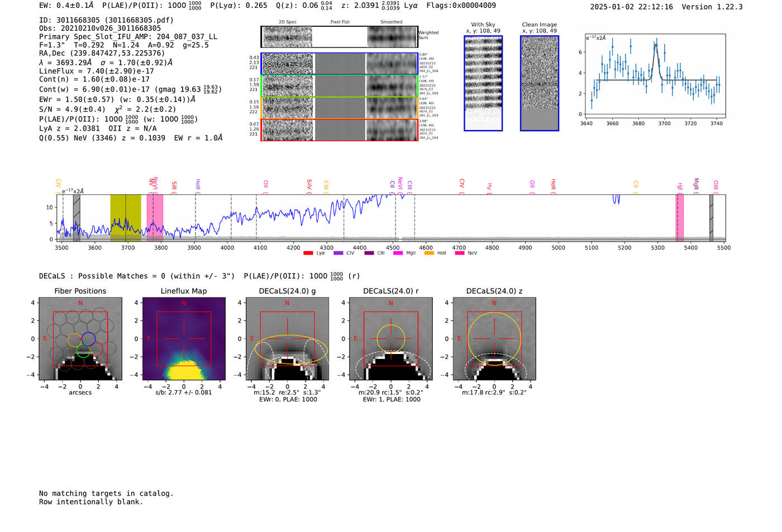
Task: Click the yellow shaded band near 3700 Å
Action: pos(126,218)
